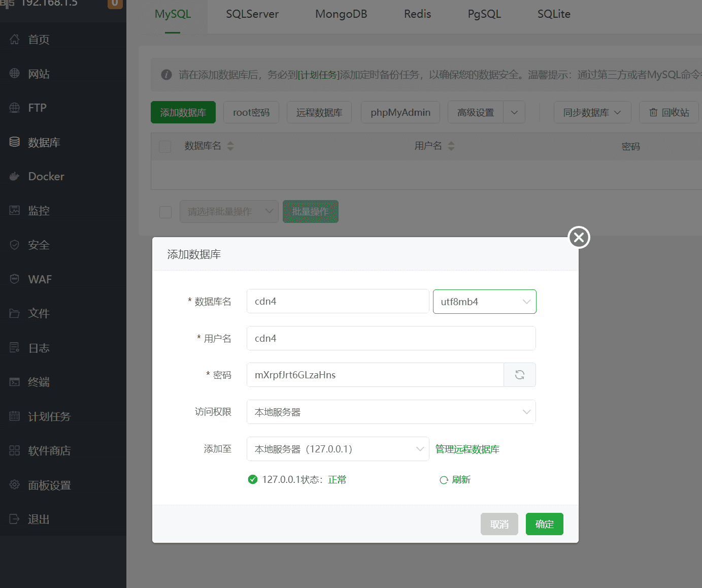Tick the checkbox beside 请选择批量操作
This screenshot has height=588, width=702.
165,212
